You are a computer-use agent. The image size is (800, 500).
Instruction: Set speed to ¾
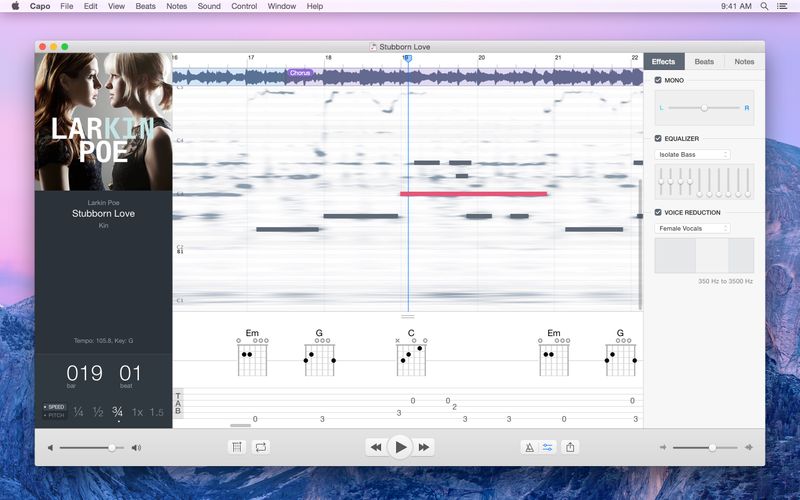pyautogui.click(x=118, y=412)
